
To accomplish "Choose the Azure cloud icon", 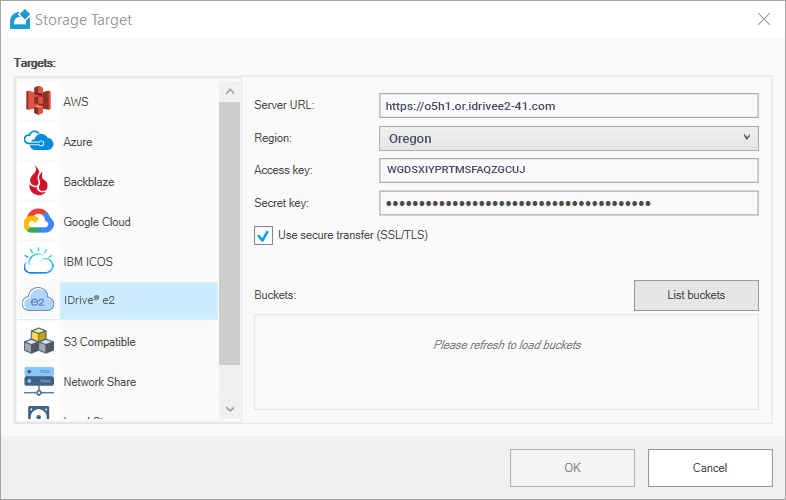I will [39, 141].
